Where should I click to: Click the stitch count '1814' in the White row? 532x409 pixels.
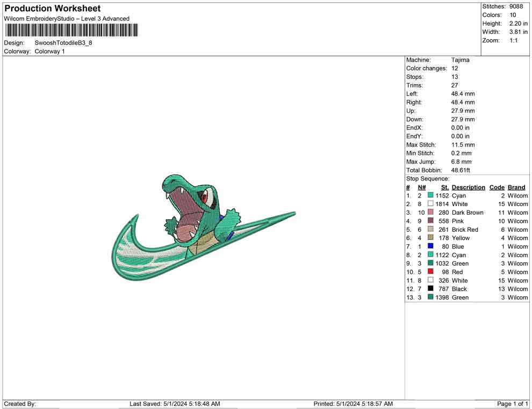pos(442,204)
